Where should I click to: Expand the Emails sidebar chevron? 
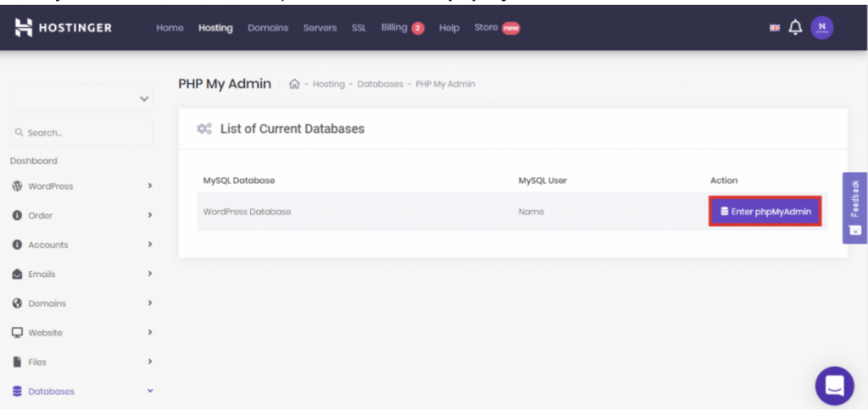click(149, 274)
